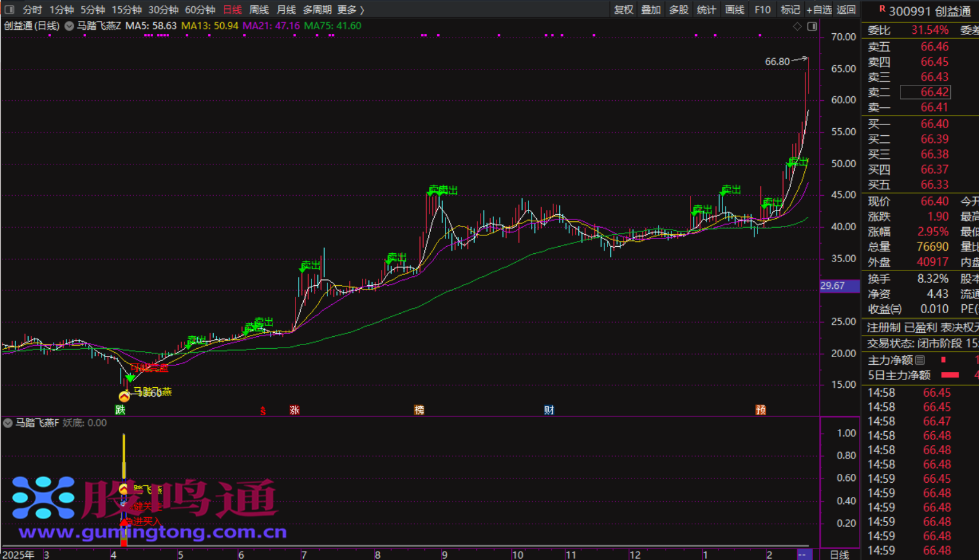This screenshot has width=979, height=560.
Task: Add the stock via +自选 button
Action: [819, 10]
